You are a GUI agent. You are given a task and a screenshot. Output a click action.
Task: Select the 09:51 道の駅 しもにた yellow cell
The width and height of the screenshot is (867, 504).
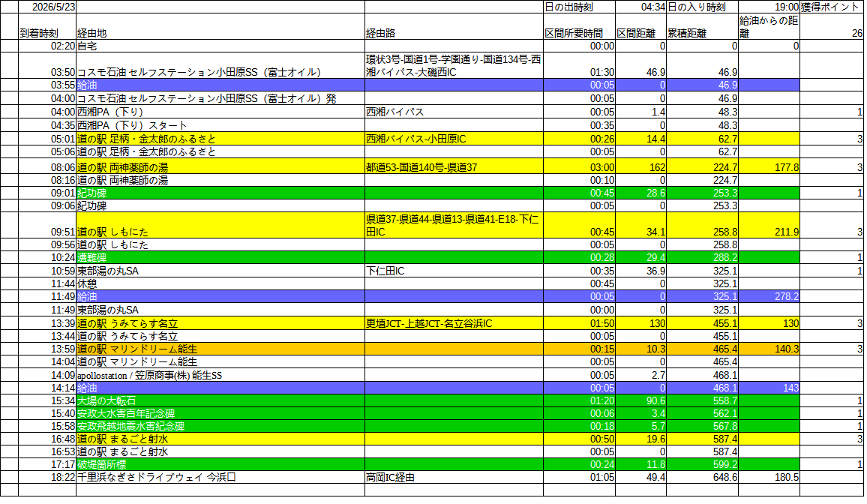(220, 226)
